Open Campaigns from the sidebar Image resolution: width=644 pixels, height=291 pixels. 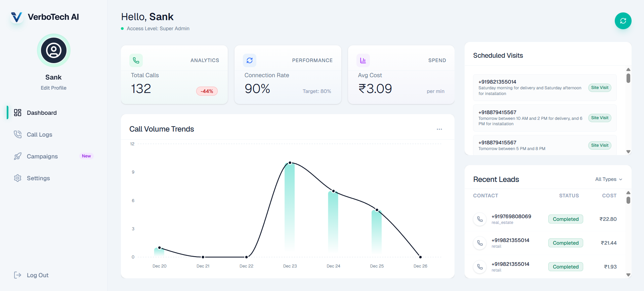42,156
